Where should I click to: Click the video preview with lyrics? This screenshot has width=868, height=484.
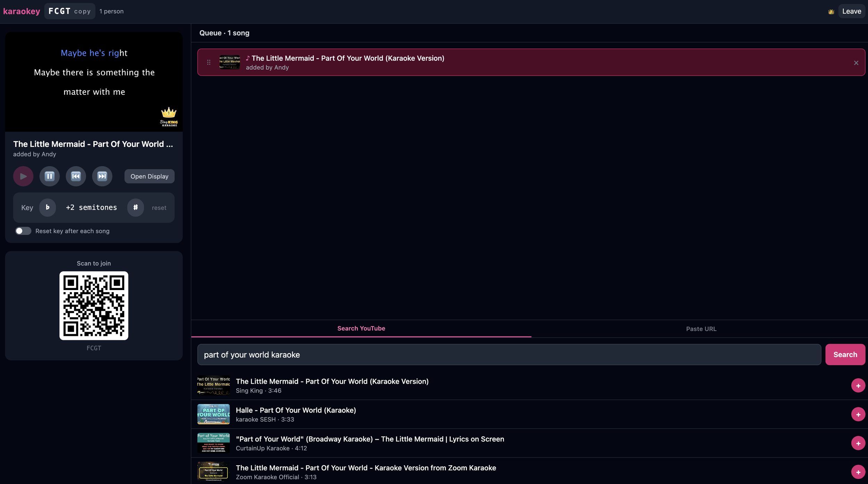tap(94, 82)
